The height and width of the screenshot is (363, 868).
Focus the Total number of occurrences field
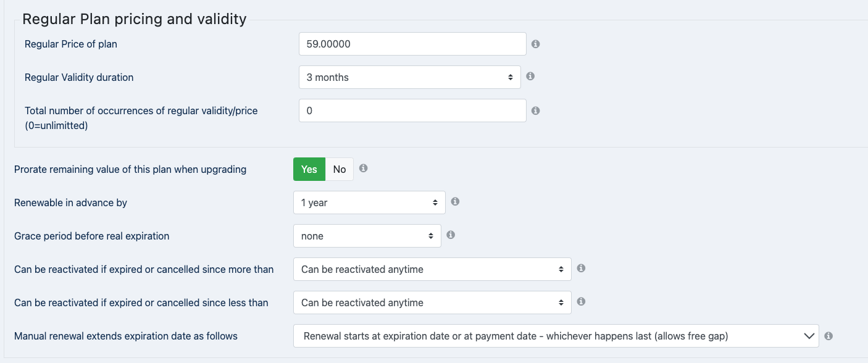[x=412, y=111]
